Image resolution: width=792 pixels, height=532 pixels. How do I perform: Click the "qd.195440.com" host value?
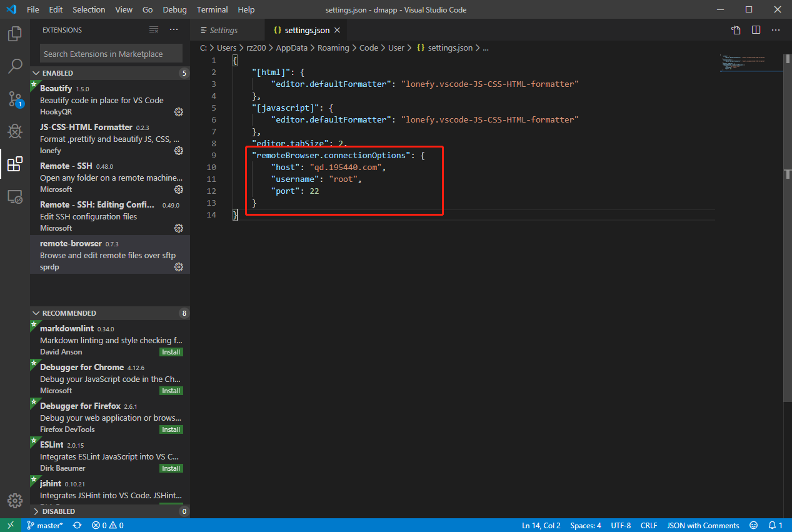[347, 168]
